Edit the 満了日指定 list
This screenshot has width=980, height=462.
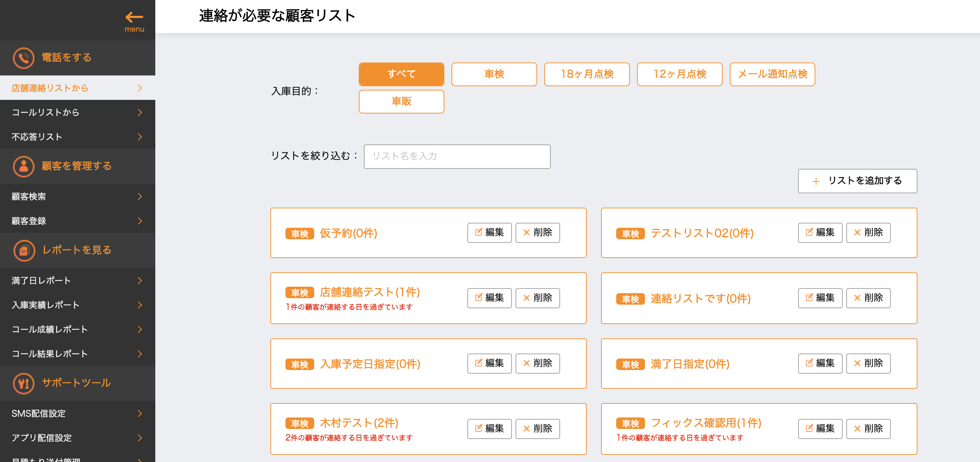(x=820, y=363)
